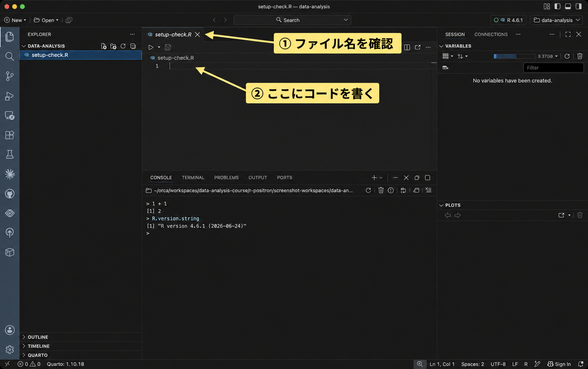Open memory usage 3.37GB dropdown
Screen dimensions: 588x369
pyautogui.click(x=548, y=56)
